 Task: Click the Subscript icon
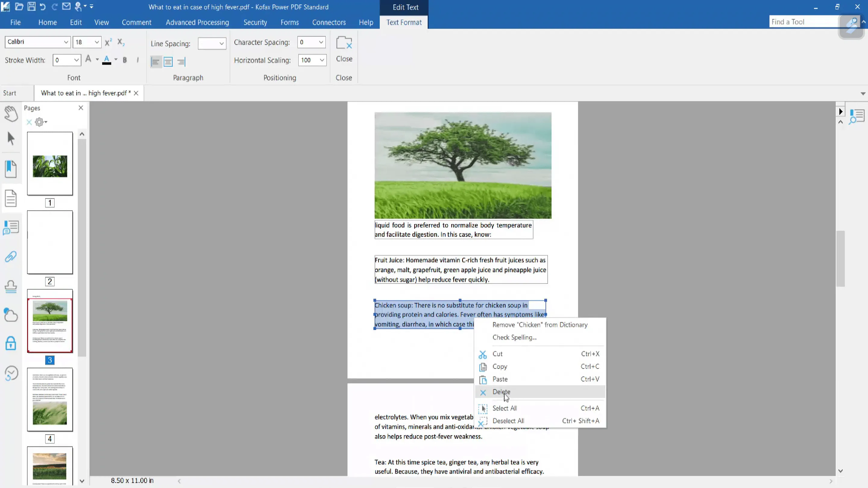click(121, 42)
